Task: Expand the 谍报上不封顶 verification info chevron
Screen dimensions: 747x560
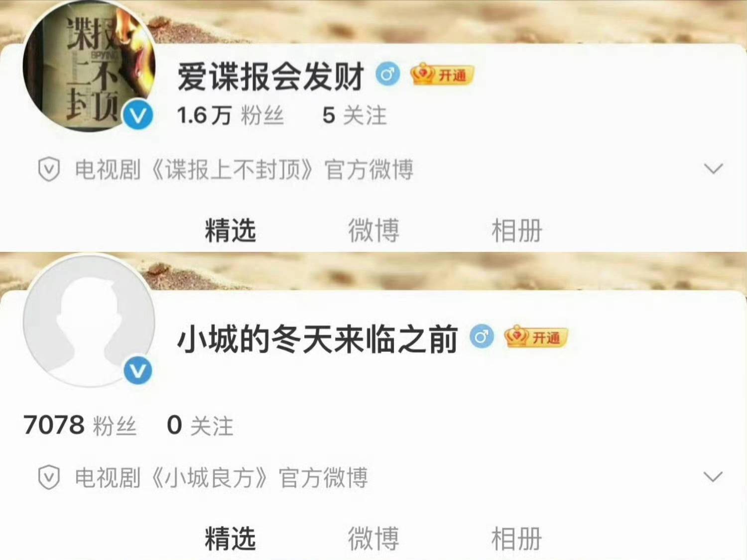Action: [x=713, y=169]
